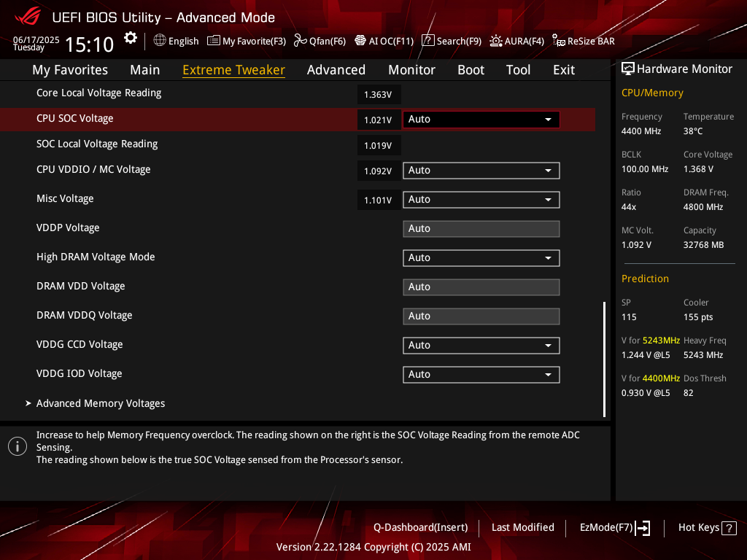Click the DRAM VDDQ Voltage input field
Image resolution: width=747 pixels, height=560 pixels.
point(481,316)
